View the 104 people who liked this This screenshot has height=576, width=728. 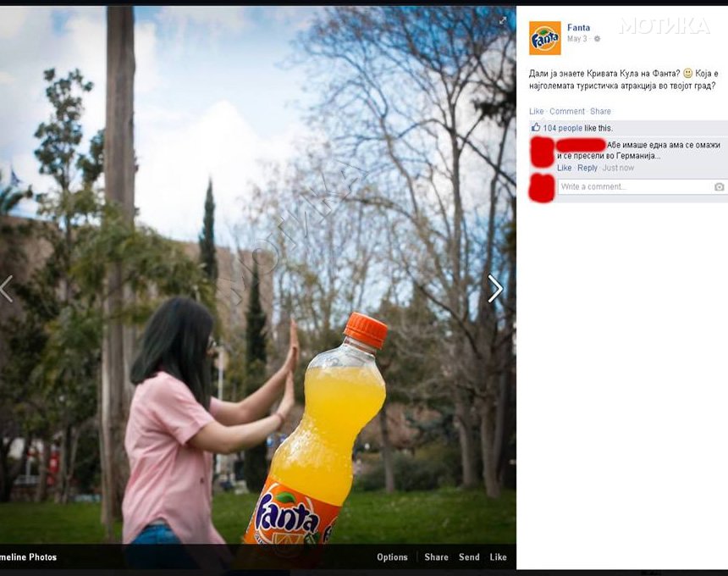(562, 128)
